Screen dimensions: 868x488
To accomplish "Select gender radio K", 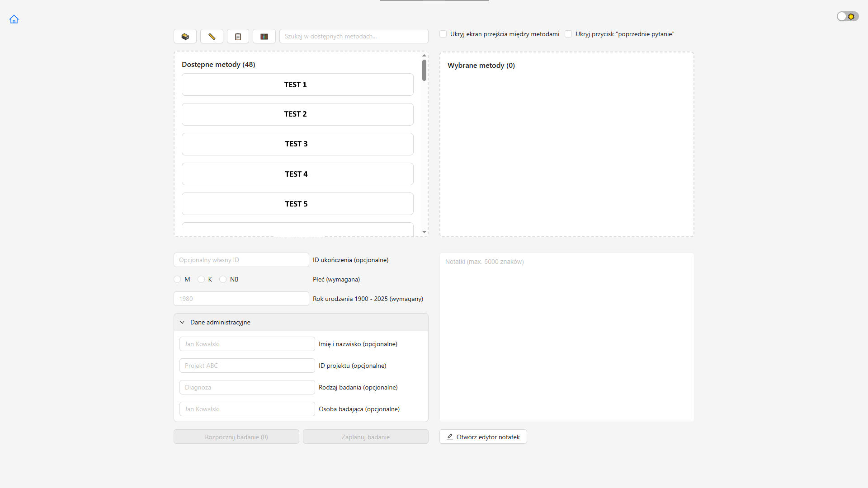I will tap(201, 279).
